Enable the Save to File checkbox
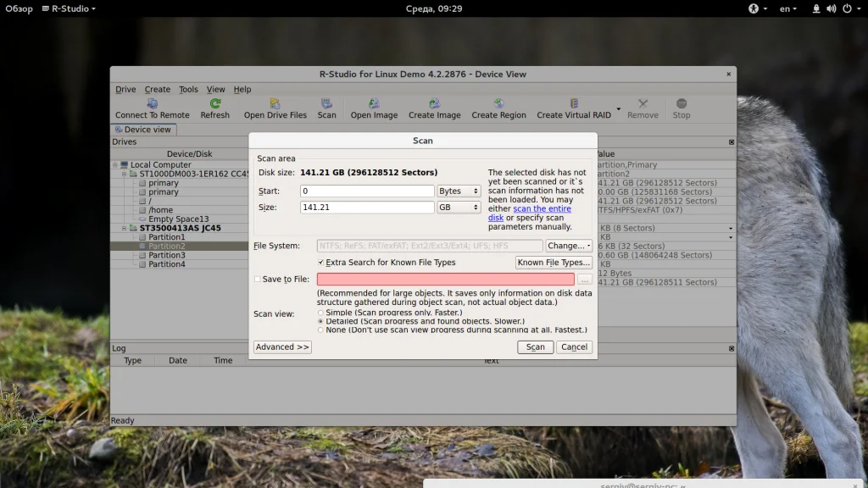 [x=258, y=280]
